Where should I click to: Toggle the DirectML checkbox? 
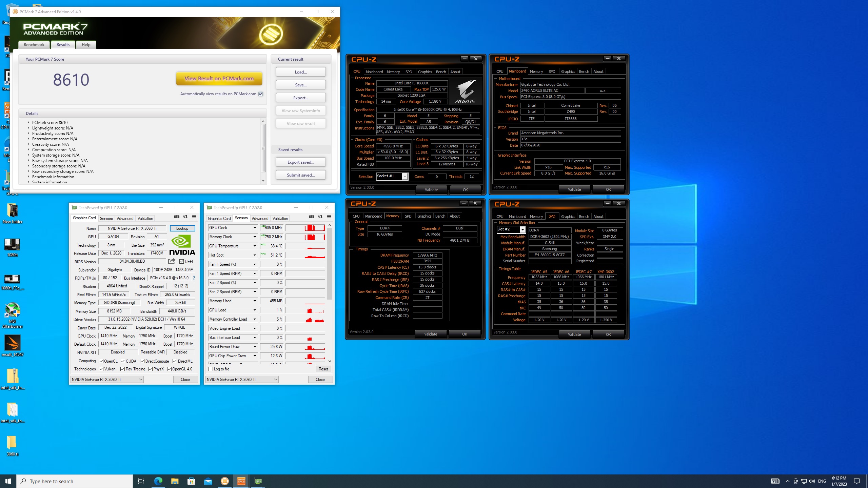(x=175, y=361)
